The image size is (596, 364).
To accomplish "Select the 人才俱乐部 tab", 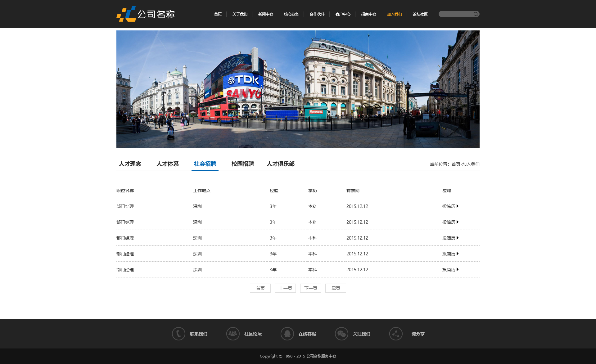I will [x=281, y=164].
